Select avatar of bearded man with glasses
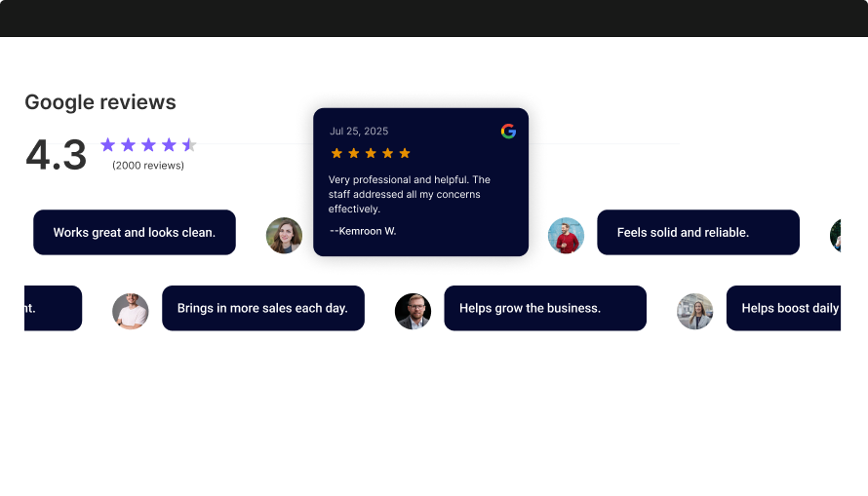This screenshot has width=868, height=496. pos(413,311)
